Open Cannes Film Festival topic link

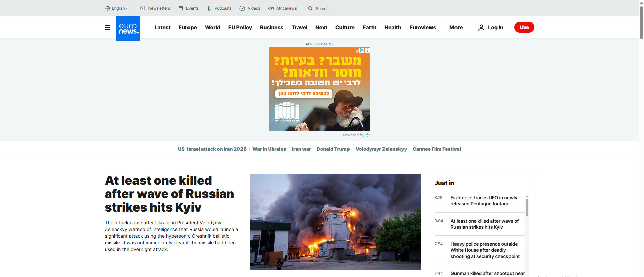coord(436,149)
